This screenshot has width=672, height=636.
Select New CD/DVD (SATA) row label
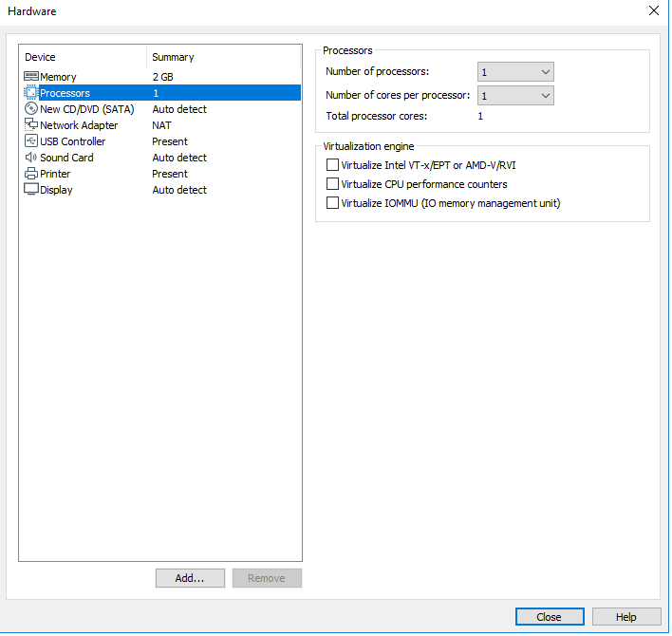[87, 109]
